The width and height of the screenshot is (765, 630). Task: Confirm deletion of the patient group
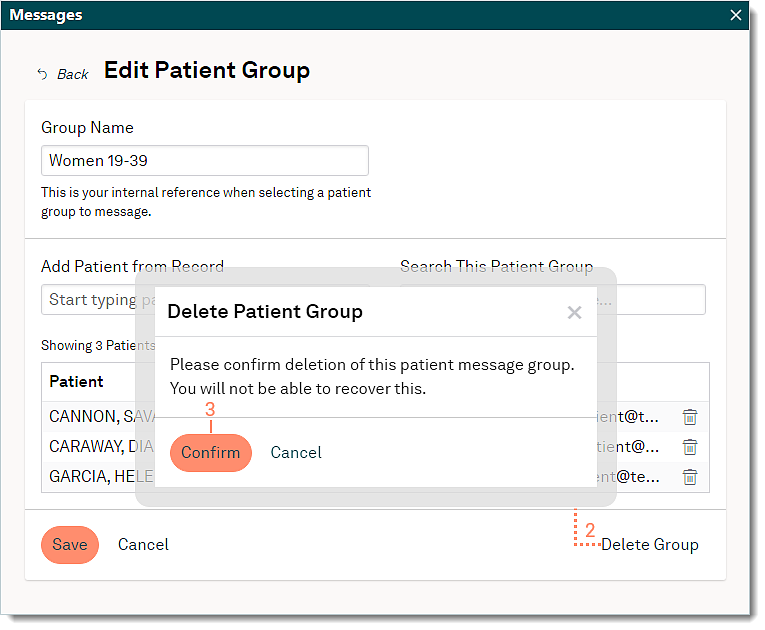(211, 452)
